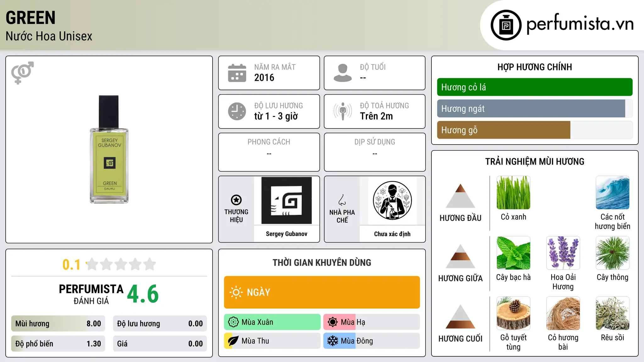Screen dimensions: 644x362
Task: Click the orange Ngày usage bar
Action: (322, 292)
